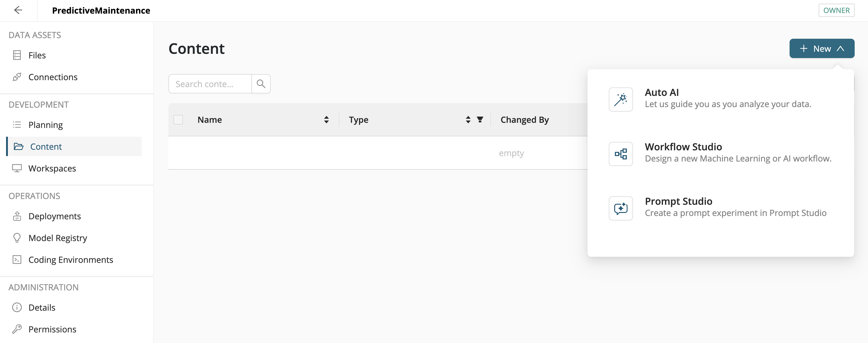This screenshot has height=343, width=868.
Task: Toggle the Type column filter
Action: click(x=480, y=119)
